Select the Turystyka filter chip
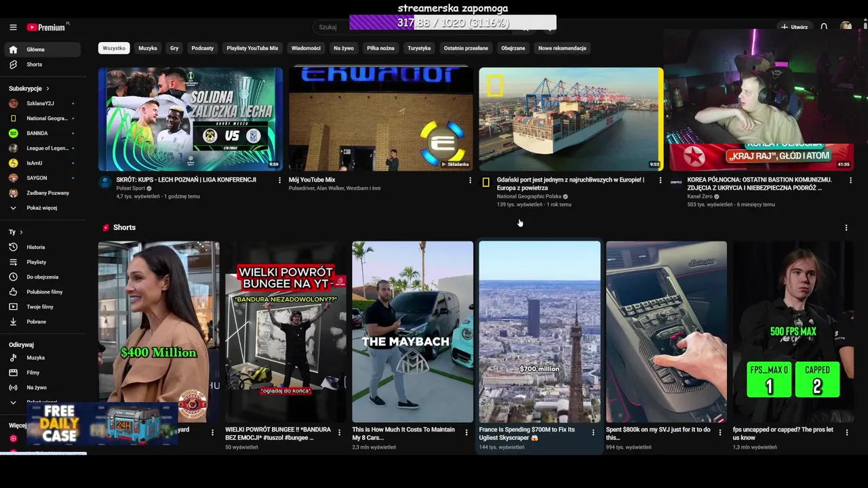Screen dimensions: 868x488 (x=419, y=48)
